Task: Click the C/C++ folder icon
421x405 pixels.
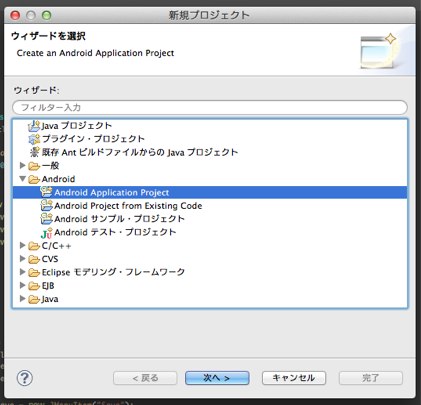Action: [34, 246]
